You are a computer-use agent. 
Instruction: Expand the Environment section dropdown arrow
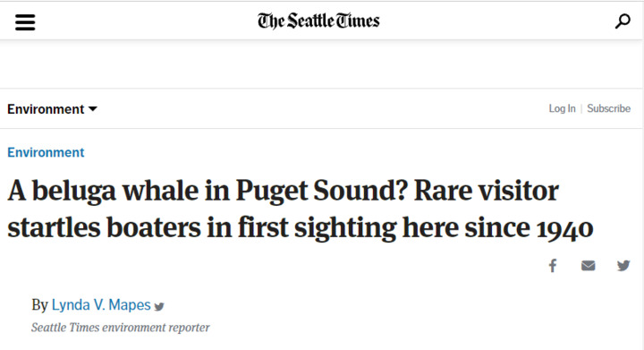93,109
